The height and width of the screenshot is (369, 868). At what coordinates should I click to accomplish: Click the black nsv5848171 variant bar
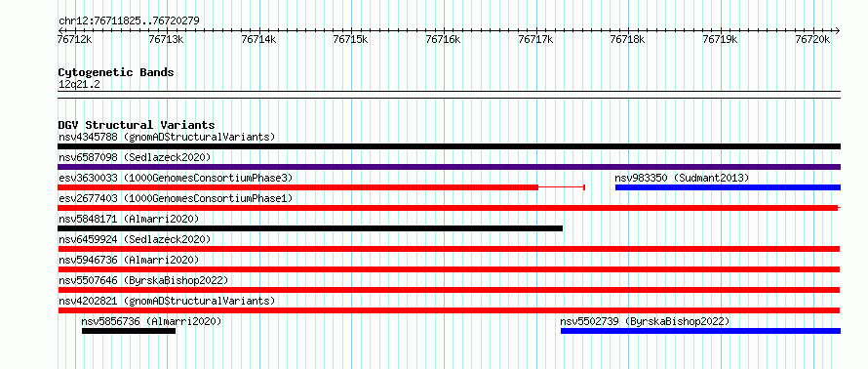tap(310, 228)
